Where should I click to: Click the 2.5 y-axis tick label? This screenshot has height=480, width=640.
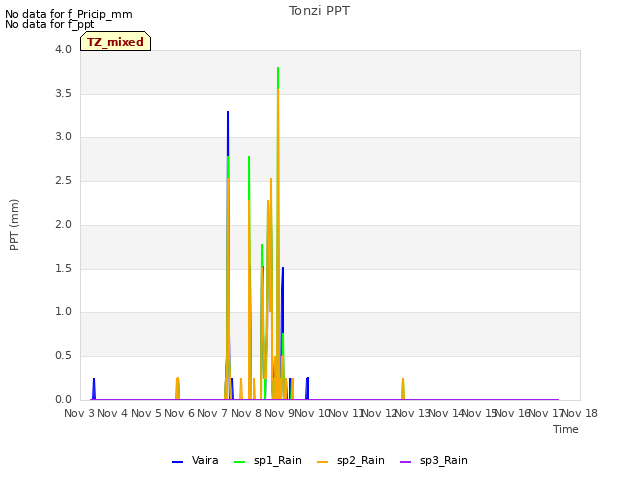(63, 180)
